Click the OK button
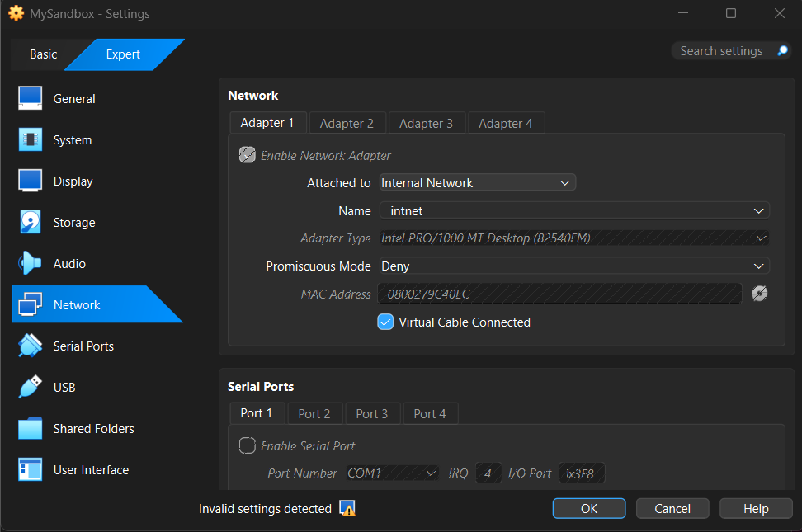This screenshot has width=802, height=532. pyautogui.click(x=589, y=508)
